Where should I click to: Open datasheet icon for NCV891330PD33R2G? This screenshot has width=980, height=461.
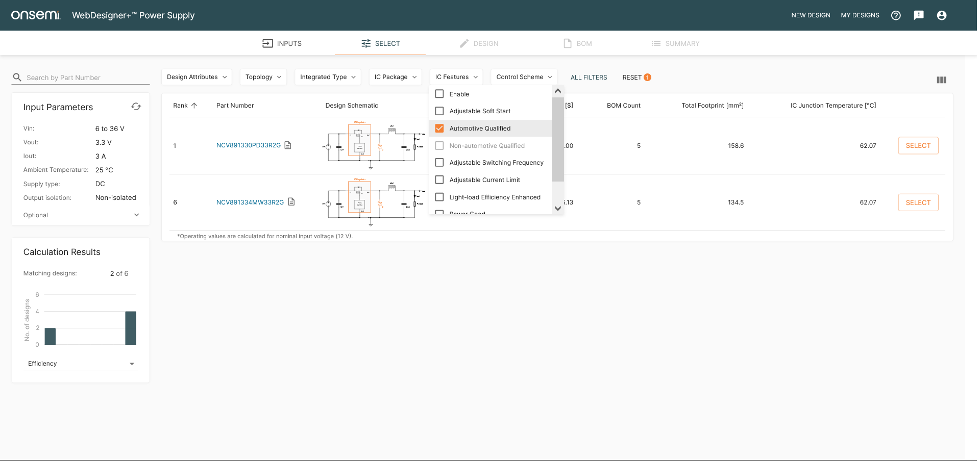(288, 145)
